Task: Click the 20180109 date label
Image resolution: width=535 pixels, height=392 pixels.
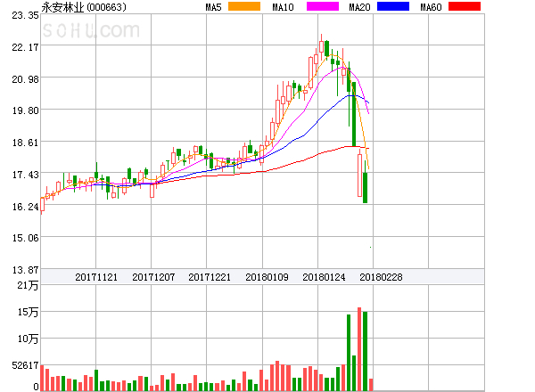Action: pyautogui.click(x=267, y=277)
